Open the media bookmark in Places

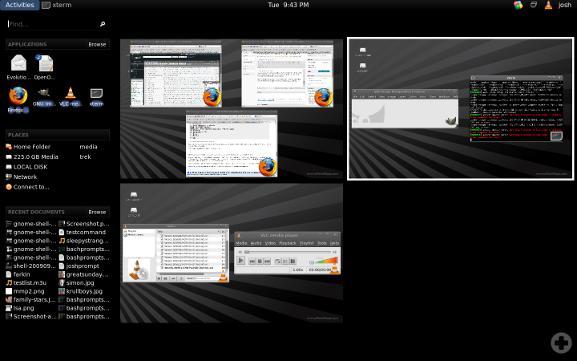[88, 146]
